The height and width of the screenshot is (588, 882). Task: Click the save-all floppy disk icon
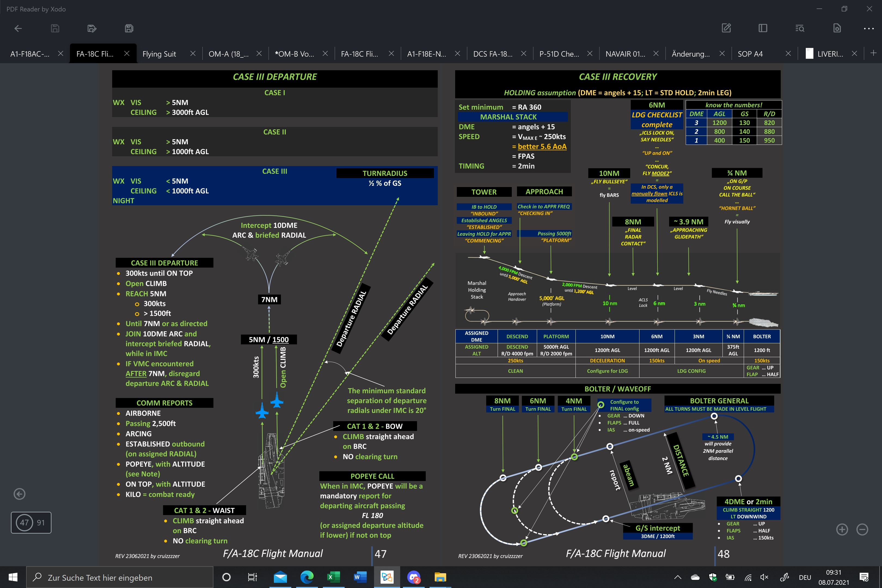[x=129, y=28]
